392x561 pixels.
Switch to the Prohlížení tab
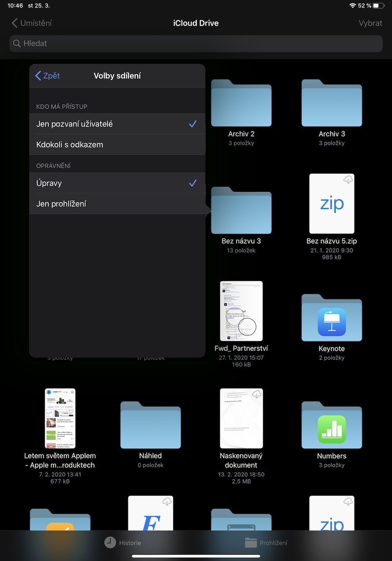(266, 543)
